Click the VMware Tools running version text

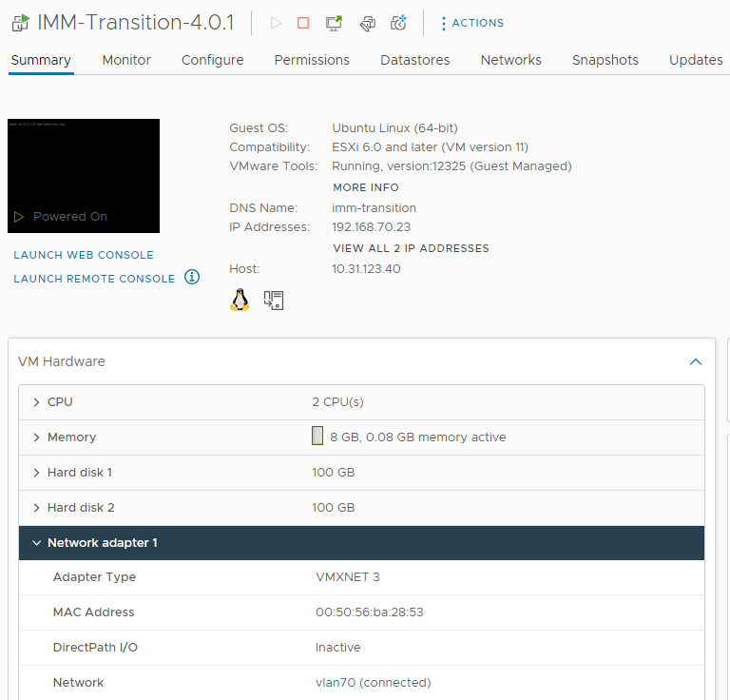(x=451, y=166)
